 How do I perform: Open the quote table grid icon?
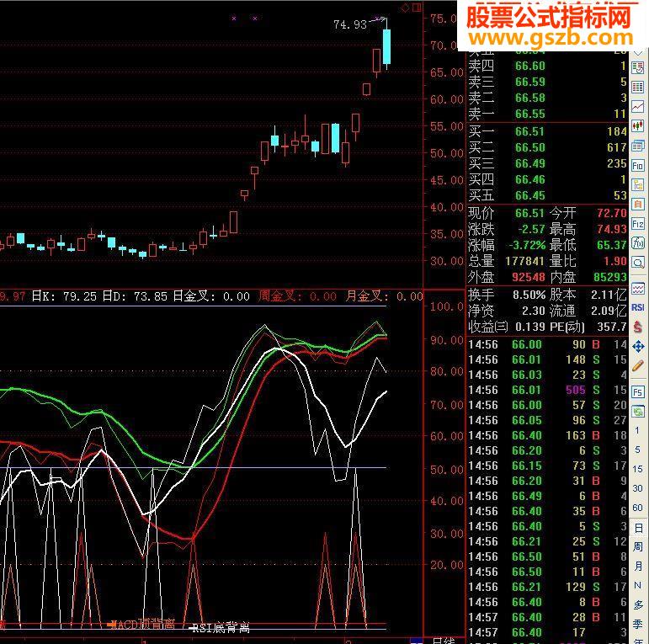tap(638, 87)
